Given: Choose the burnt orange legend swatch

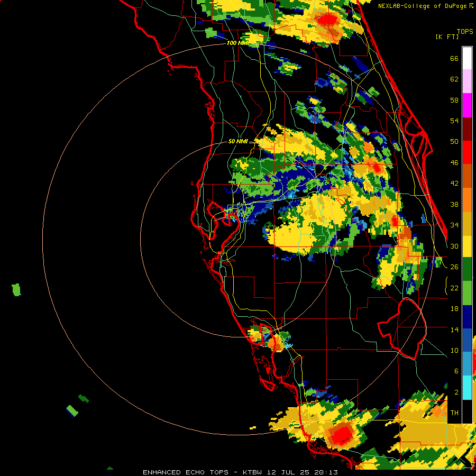Looking at the screenshot, I should (467, 176).
